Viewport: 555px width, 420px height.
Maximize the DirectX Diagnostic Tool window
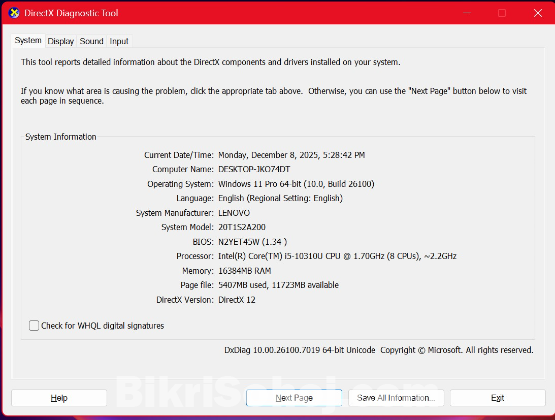pos(502,13)
